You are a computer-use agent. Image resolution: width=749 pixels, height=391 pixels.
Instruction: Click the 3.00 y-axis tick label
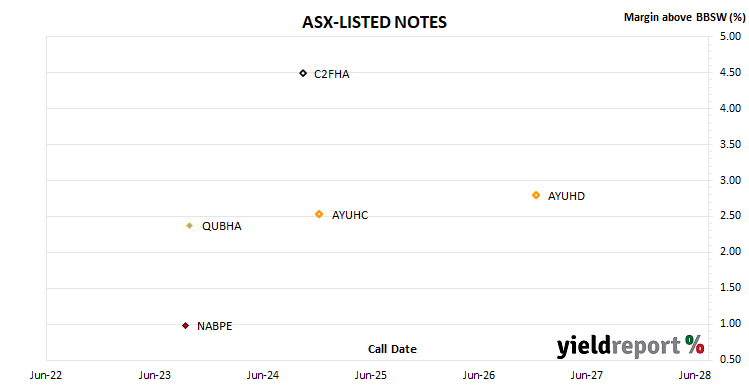pos(730,180)
